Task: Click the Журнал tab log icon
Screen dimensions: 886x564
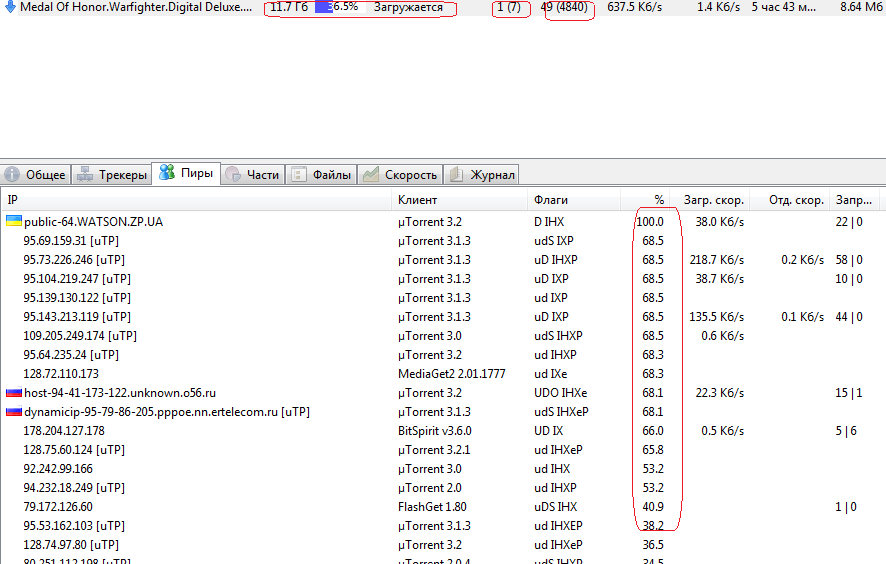Action: [456, 175]
